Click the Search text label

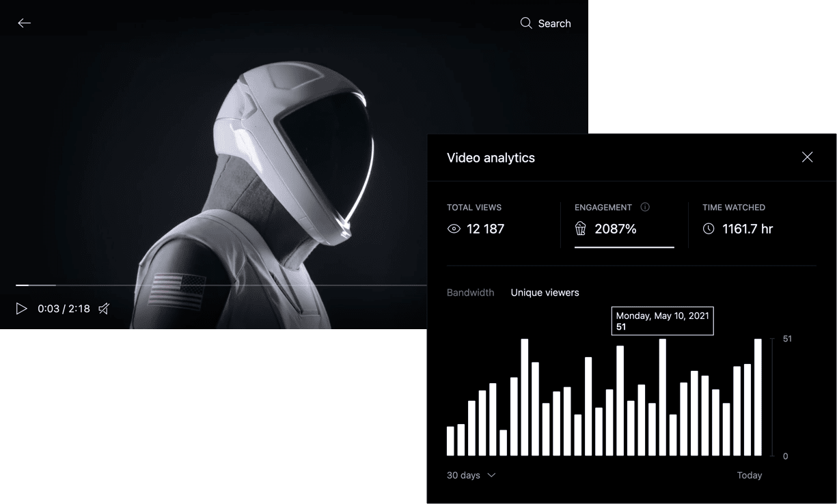pos(554,23)
